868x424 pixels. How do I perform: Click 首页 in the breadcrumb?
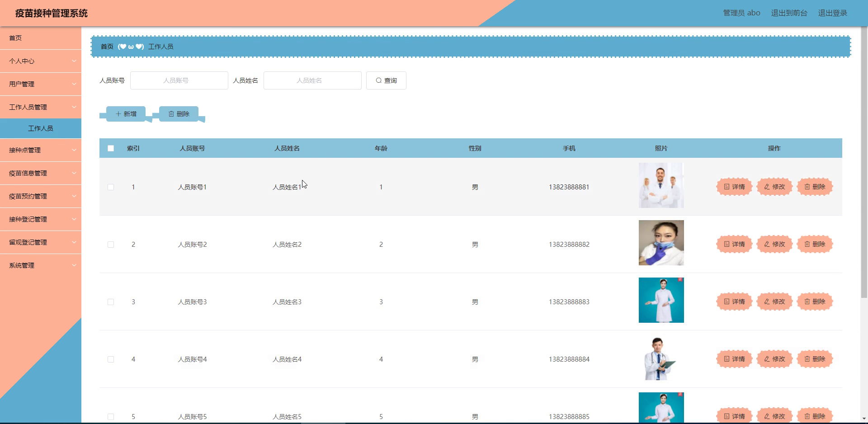[x=107, y=47]
